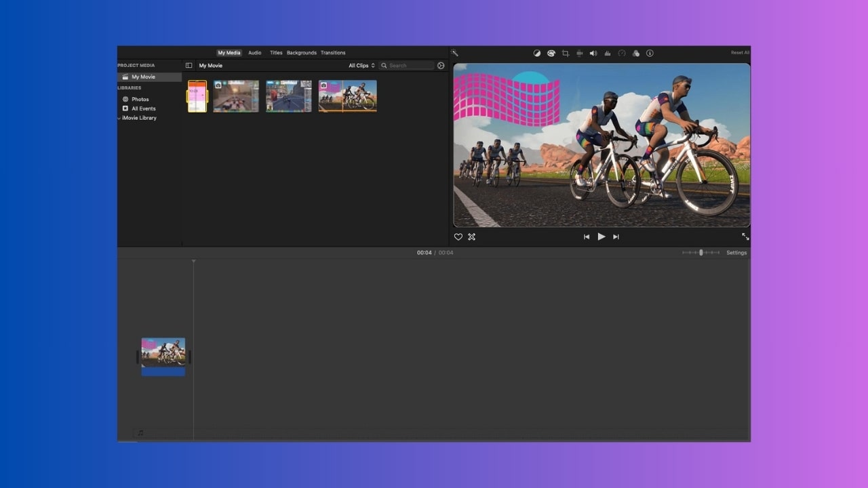Play the video in the viewer
Image resolution: width=868 pixels, height=488 pixels.
pos(601,237)
